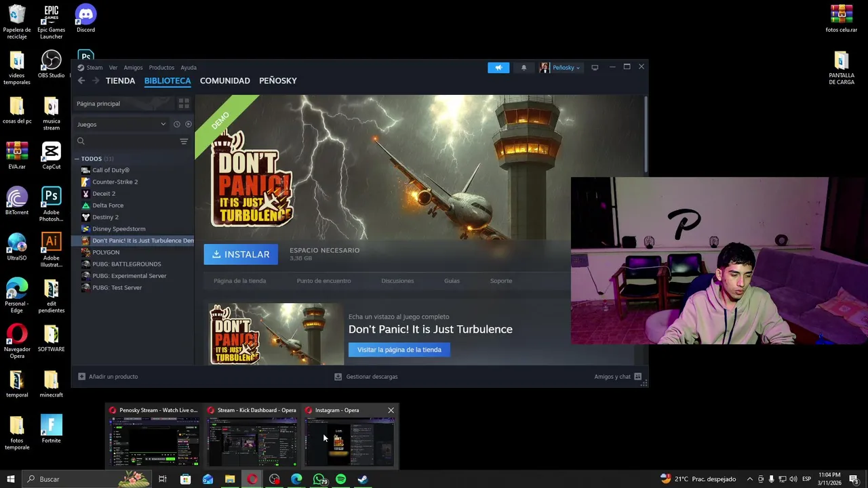Sort library by recent activity clock icon
Image resolution: width=868 pixels, height=488 pixels.
176,124
